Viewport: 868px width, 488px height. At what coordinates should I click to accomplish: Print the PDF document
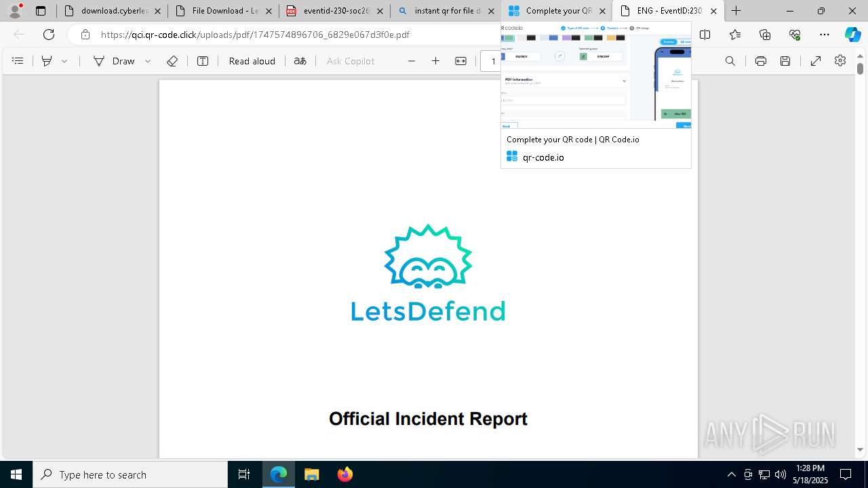[x=761, y=61]
